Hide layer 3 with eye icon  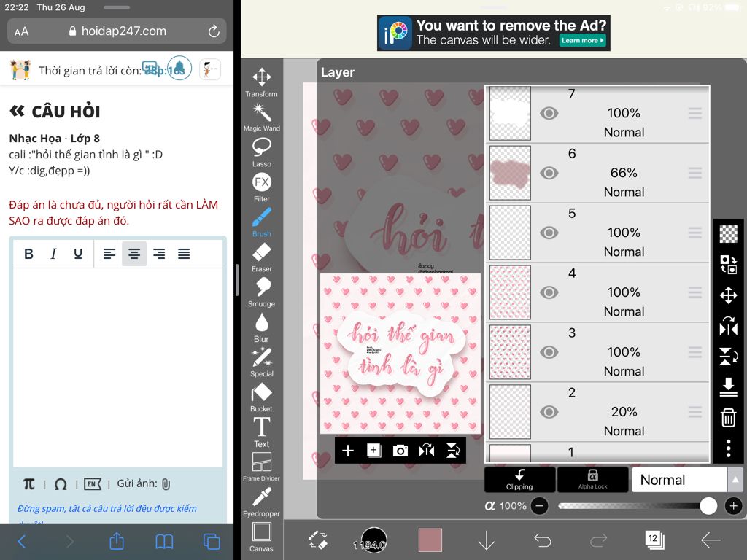(549, 352)
